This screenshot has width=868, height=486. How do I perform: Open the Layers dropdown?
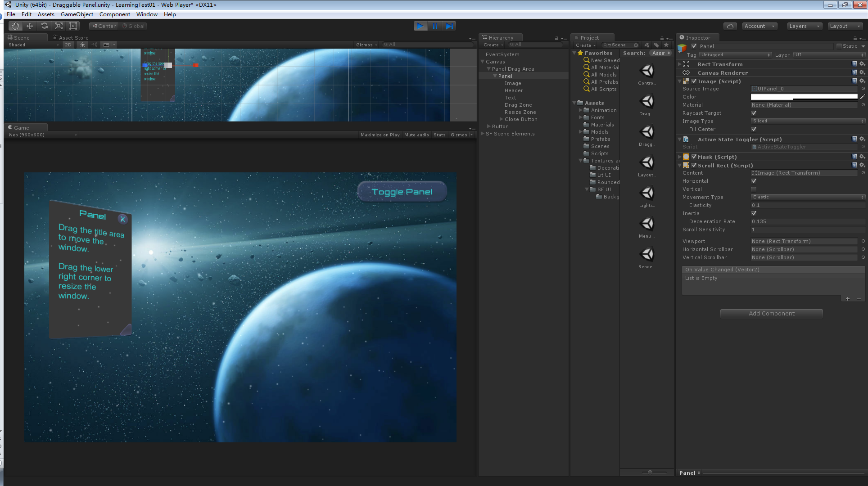(x=804, y=26)
